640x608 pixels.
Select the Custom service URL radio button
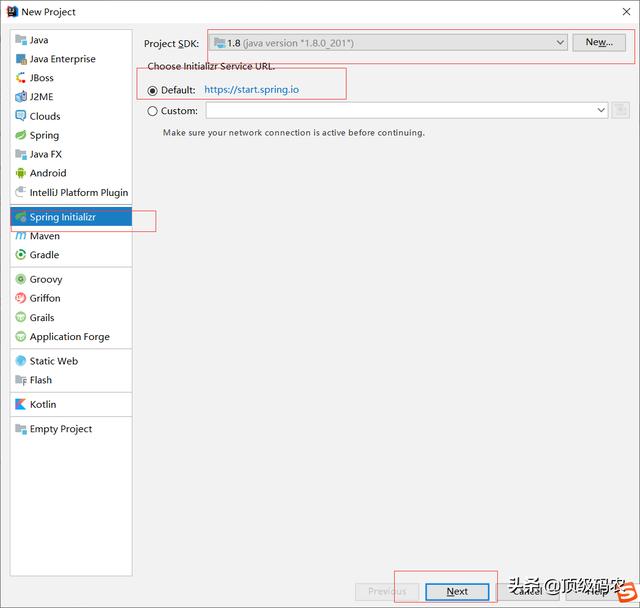(x=152, y=111)
